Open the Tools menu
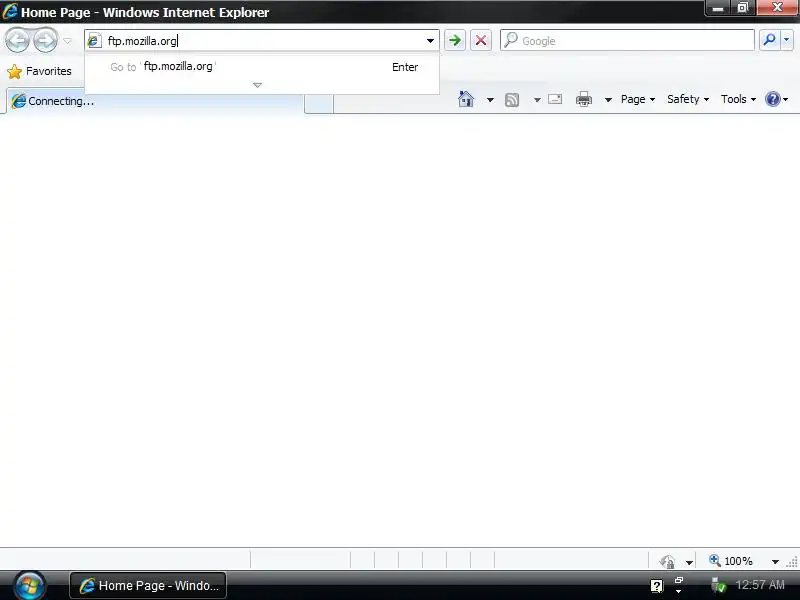Image resolution: width=800 pixels, height=600 pixels. (738, 99)
